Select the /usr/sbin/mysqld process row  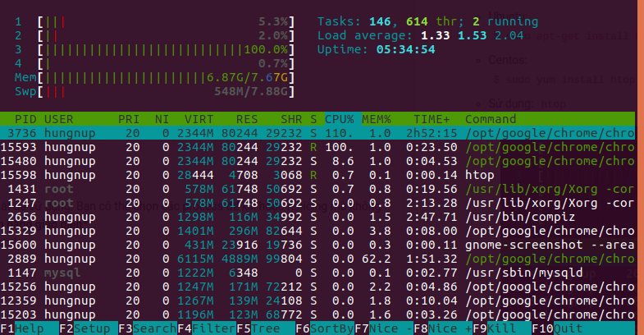(317, 273)
